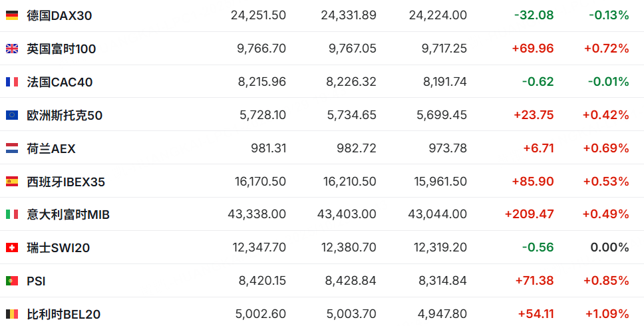Image resolution: width=644 pixels, height=326 pixels.
Task: Click the Spanish flag icon
Action: 12,181
